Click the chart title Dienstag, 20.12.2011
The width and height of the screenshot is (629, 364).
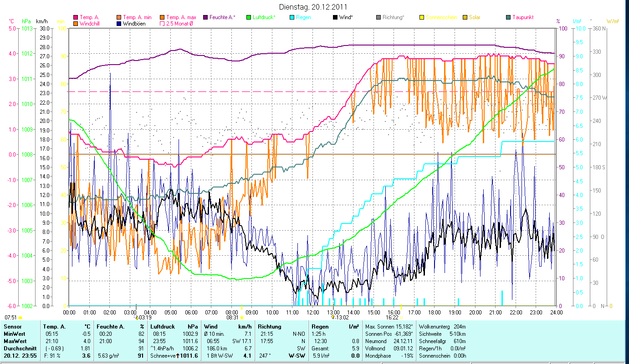pos(314,7)
